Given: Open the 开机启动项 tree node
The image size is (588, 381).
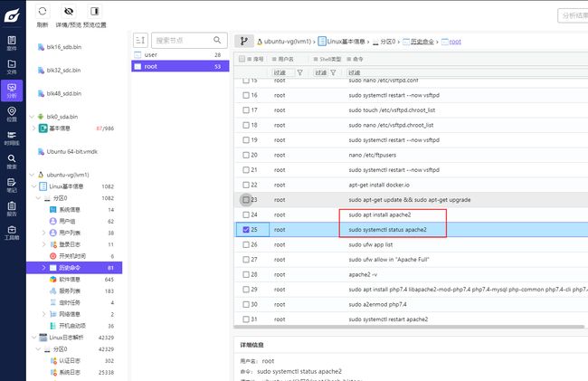Looking at the screenshot, I should [x=72, y=326].
